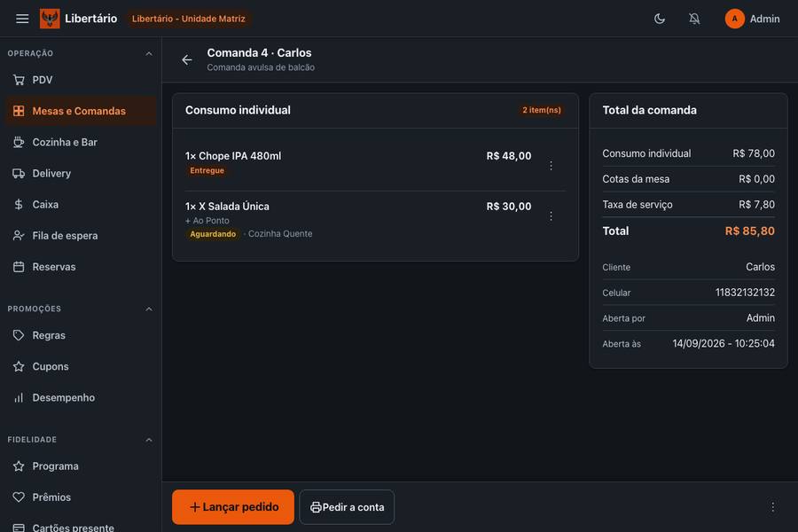Go back using the arrow icon

187,60
